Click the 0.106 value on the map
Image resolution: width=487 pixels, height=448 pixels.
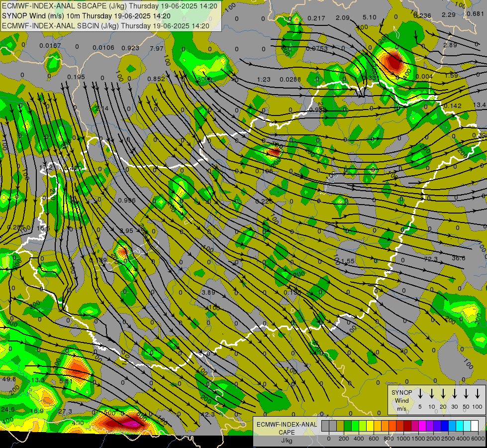264,171
